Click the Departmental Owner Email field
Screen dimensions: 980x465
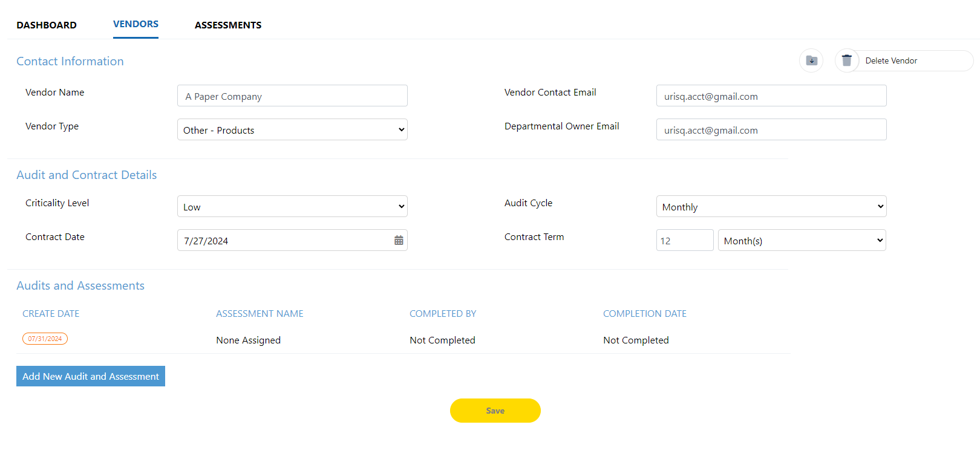771,129
